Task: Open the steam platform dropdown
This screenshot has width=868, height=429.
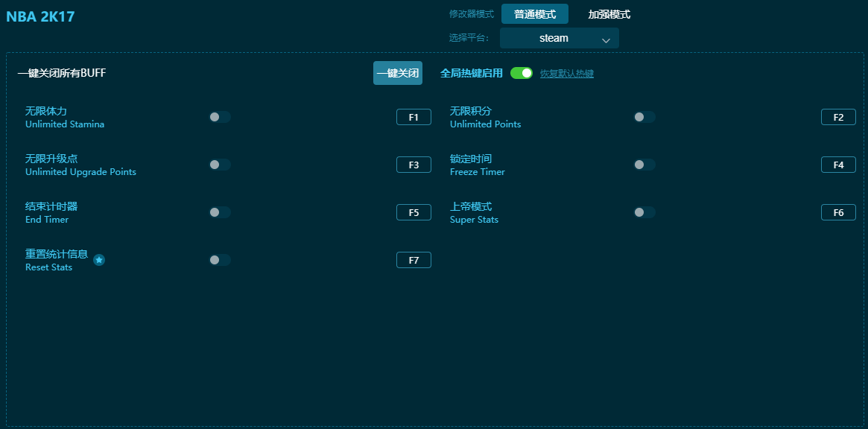Action: 559,39
